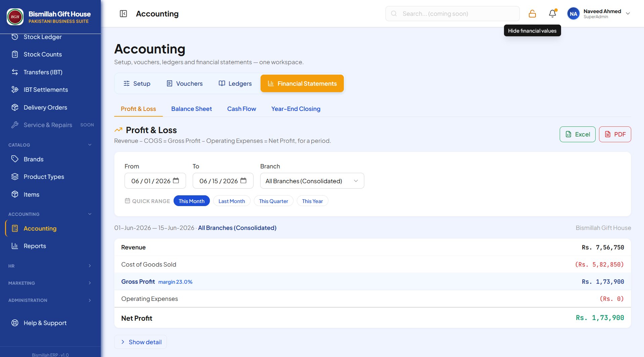
Task: Expand the MARKETING section
Action: pyautogui.click(x=90, y=283)
